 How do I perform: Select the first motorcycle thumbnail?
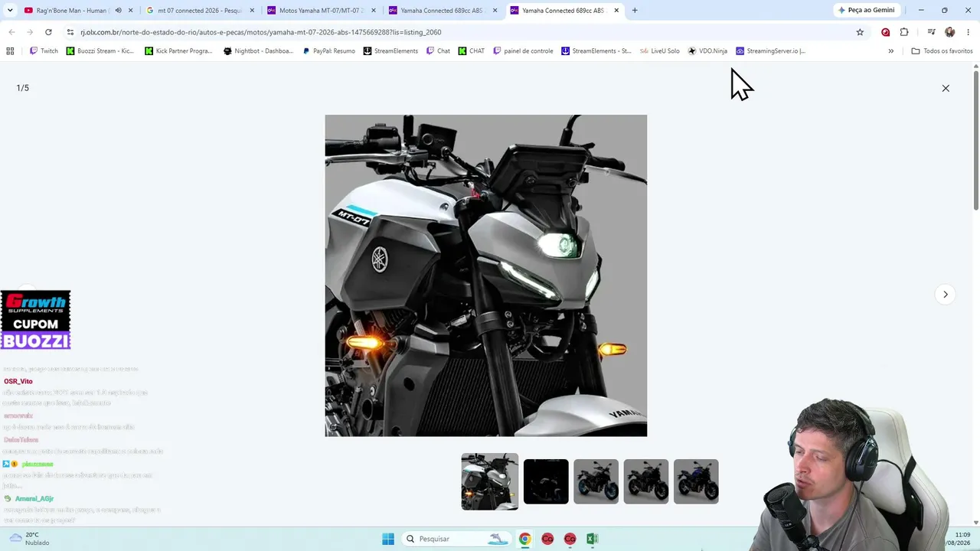pos(490,481)
